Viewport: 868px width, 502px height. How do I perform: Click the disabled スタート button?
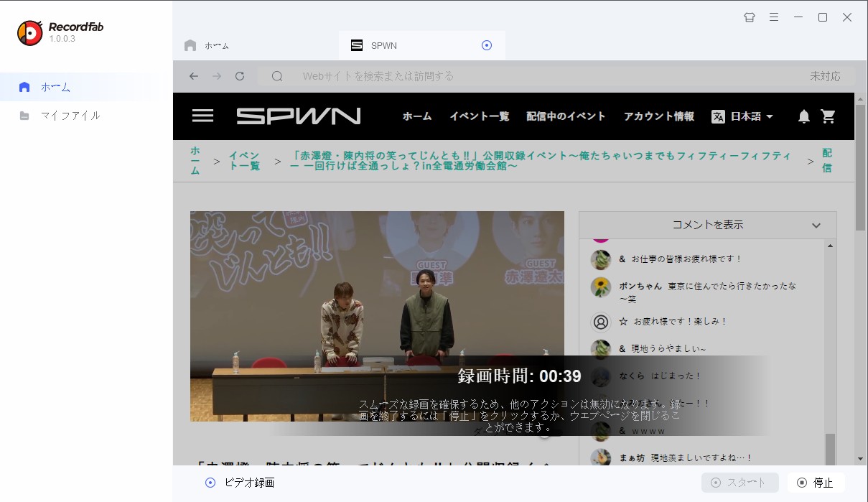point(739,483)
